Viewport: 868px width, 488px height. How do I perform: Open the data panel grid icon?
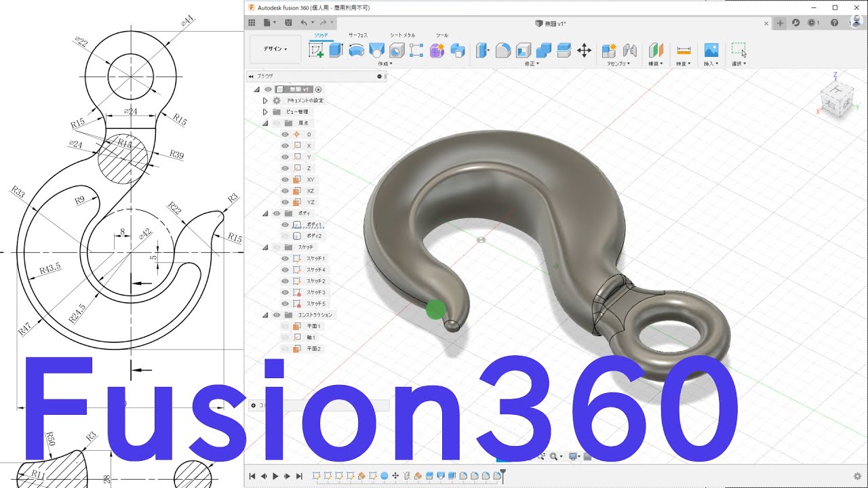pyautogui.click(x=252, y=22)
